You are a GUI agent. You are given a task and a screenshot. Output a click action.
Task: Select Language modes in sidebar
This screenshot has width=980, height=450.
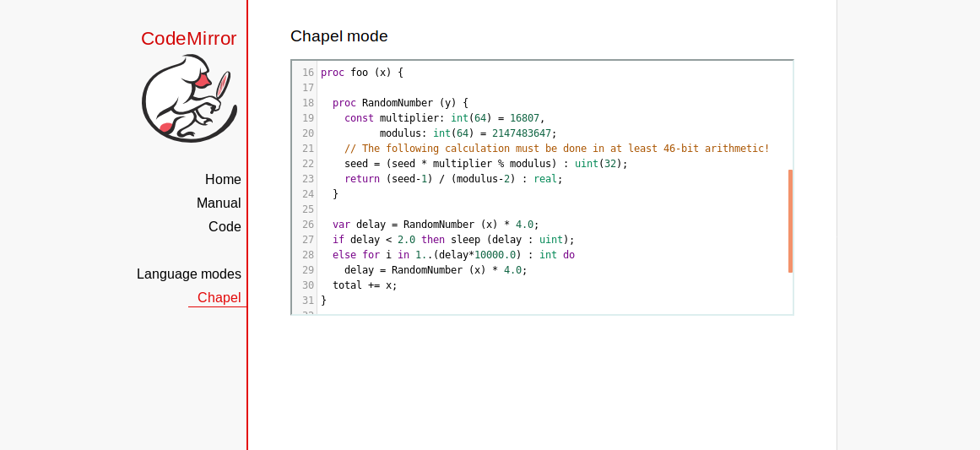pos(189,274)
